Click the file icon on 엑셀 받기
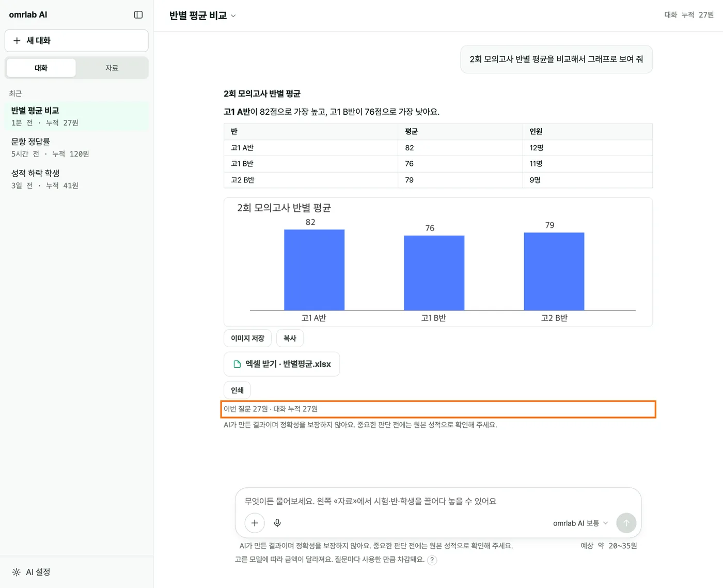The height and width of the screenshot is (588, 723). click(238, 364)
